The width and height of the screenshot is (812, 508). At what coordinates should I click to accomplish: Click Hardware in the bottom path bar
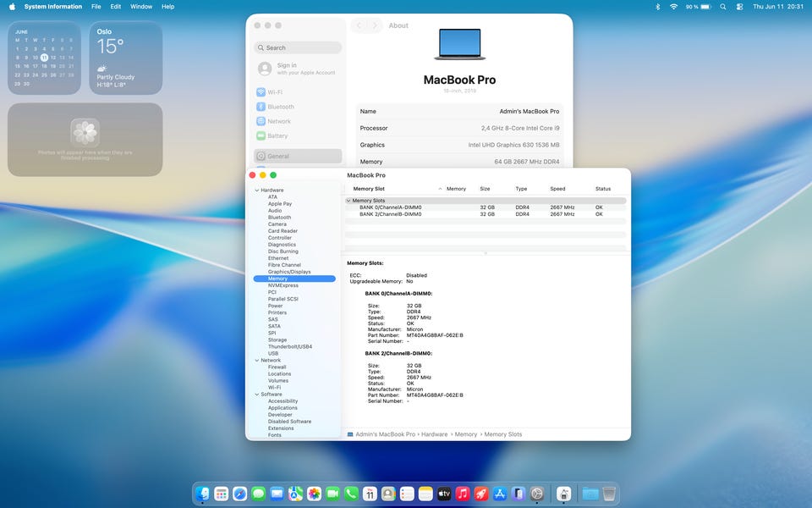click(434, 434)
